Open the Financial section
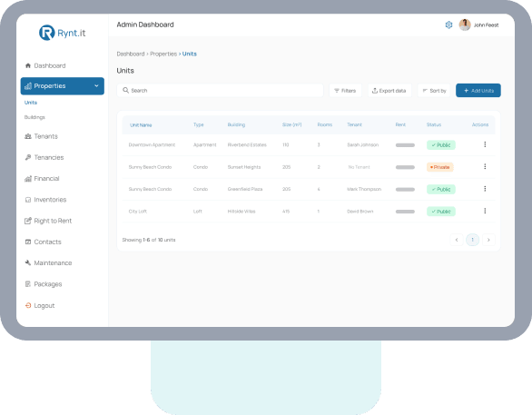 (x=42, y=179)
